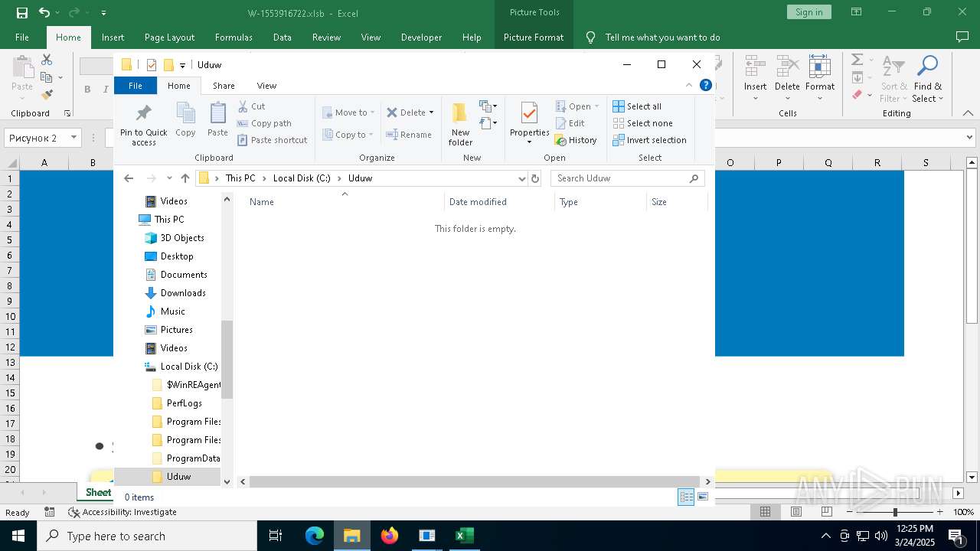This screenshot has height=551, width=980.
Task: Click Copy path in Explorer ribbon
Action: (x=264, y=123)
